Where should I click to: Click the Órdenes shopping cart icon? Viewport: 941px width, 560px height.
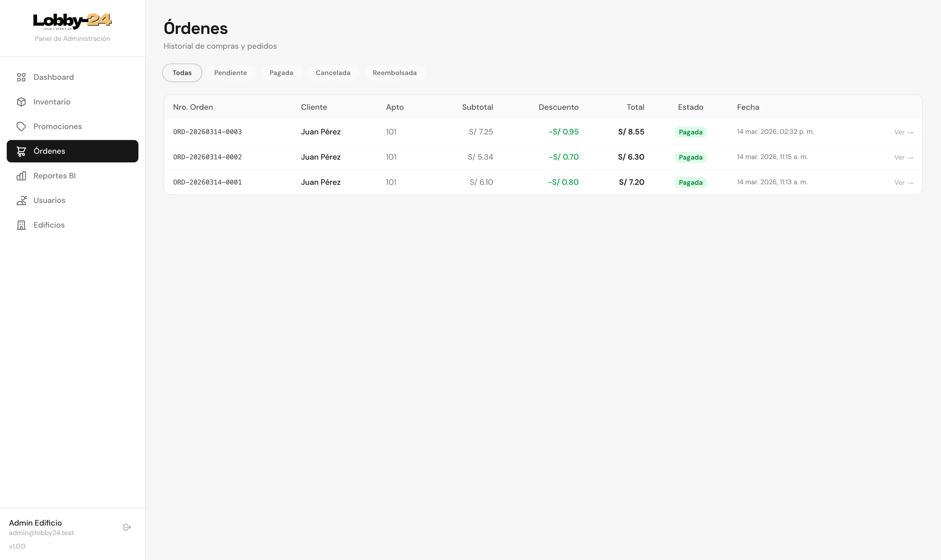(21, 151)
